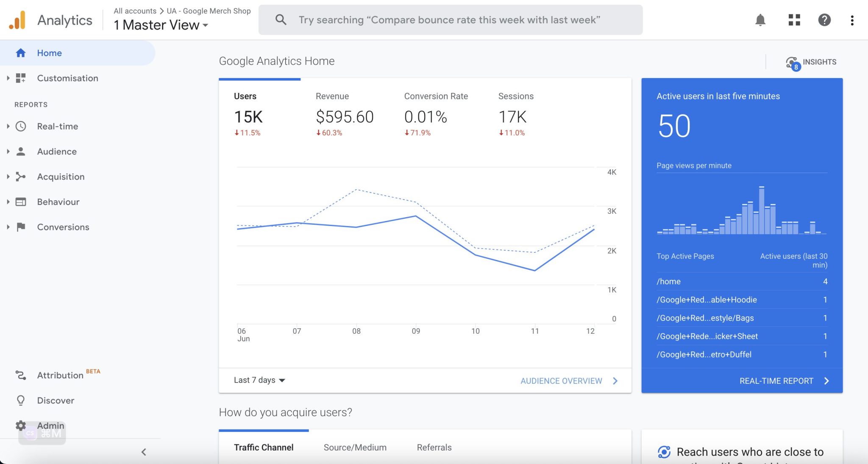Click the Audience Overview arrow chevron
868x464 pixels.
pyautogui.click(x=615, y=381)
